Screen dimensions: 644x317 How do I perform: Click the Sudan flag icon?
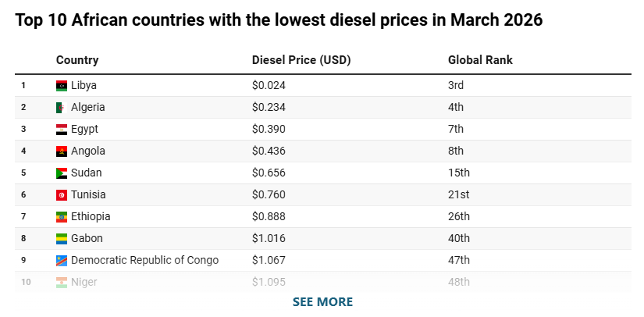pos(62,173)
